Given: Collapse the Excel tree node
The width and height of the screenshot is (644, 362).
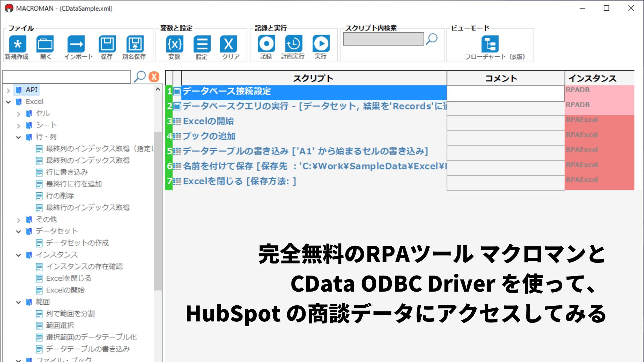Looking at the screenshot, I should pos(8,102).
